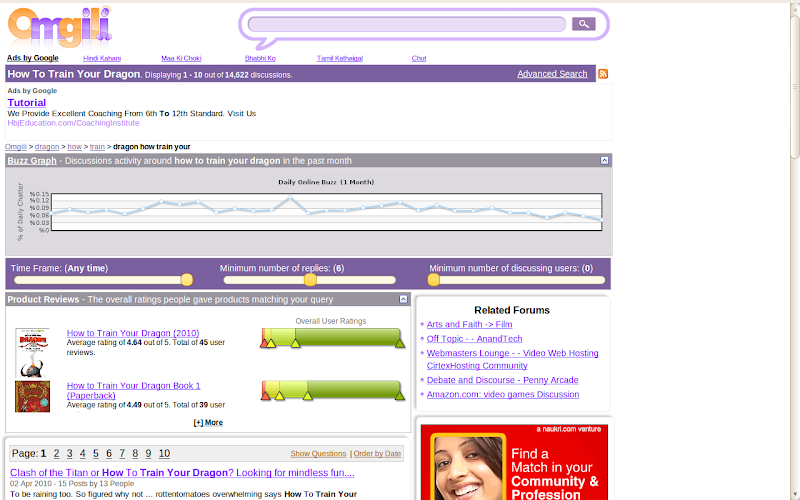Viewport: 800px width, 500px height.
Task: Click the Daily Online Buzz graph area
Action: tap(327, 212)
